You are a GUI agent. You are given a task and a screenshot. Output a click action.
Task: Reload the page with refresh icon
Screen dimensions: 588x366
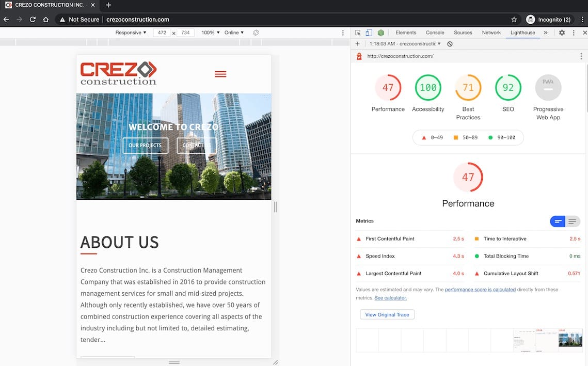[x=33, y=20]
